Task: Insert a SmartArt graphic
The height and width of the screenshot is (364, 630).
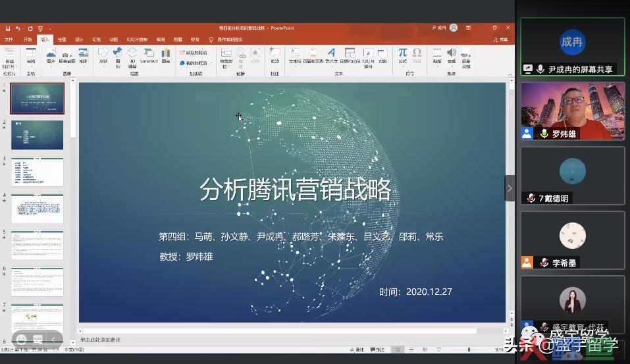Action: pyautogui.click(x=149, y=56)
